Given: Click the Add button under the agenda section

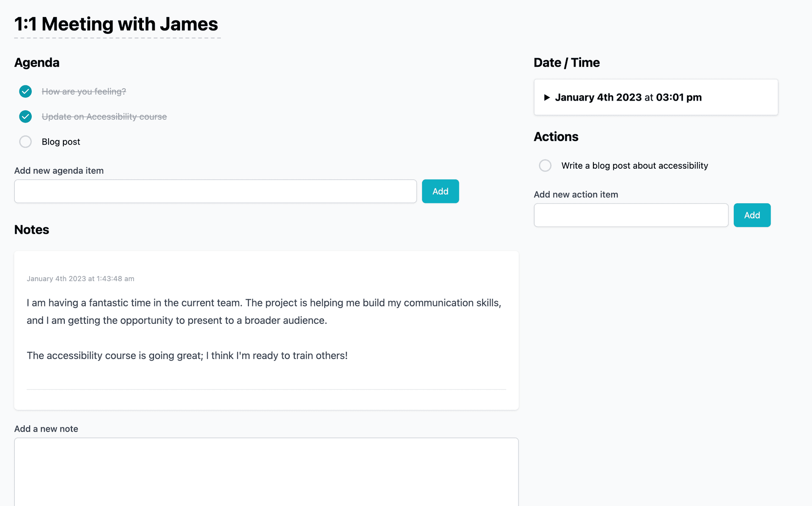Looking at the screenshot, I should tap(440, 191).
